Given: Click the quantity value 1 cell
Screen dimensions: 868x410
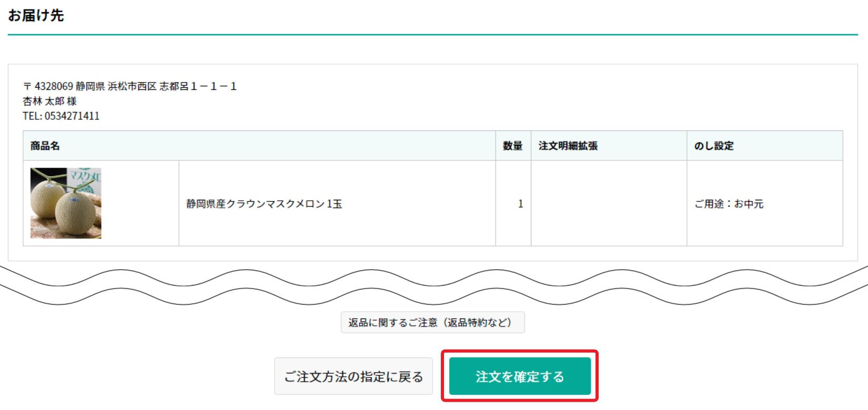Looking at the screenshot, I should tap(513, 203).
